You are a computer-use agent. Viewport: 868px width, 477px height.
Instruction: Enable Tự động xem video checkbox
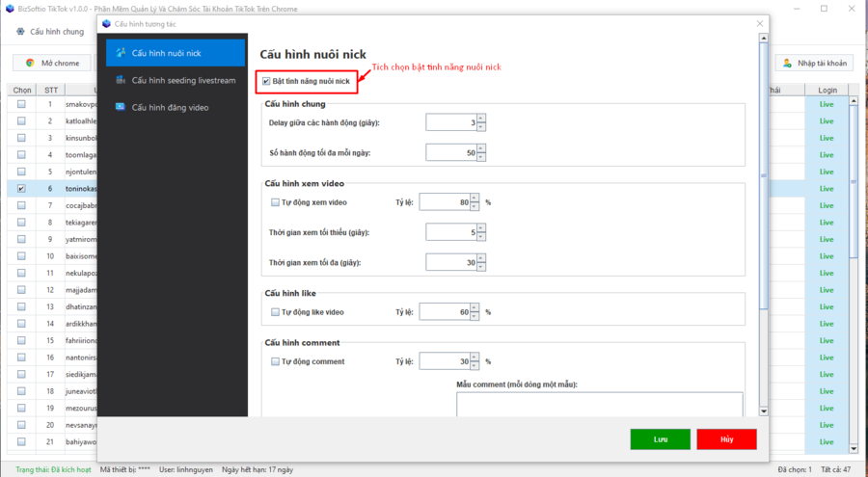pyautogui.click(x=276, y=202)
